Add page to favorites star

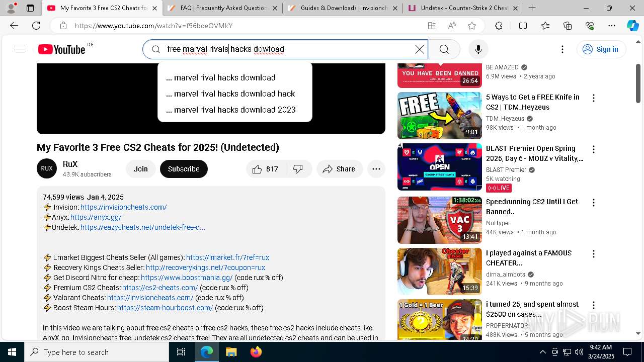(x=471, y=26)
